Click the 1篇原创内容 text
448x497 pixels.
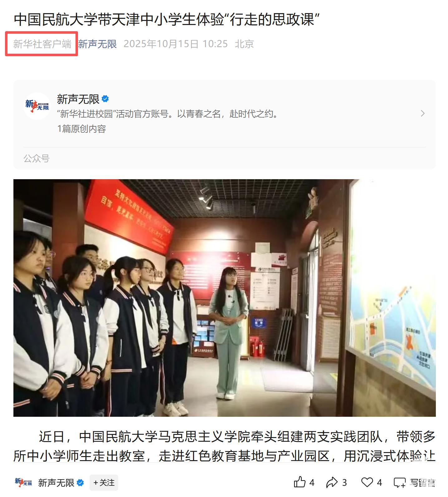coord(82,129)
